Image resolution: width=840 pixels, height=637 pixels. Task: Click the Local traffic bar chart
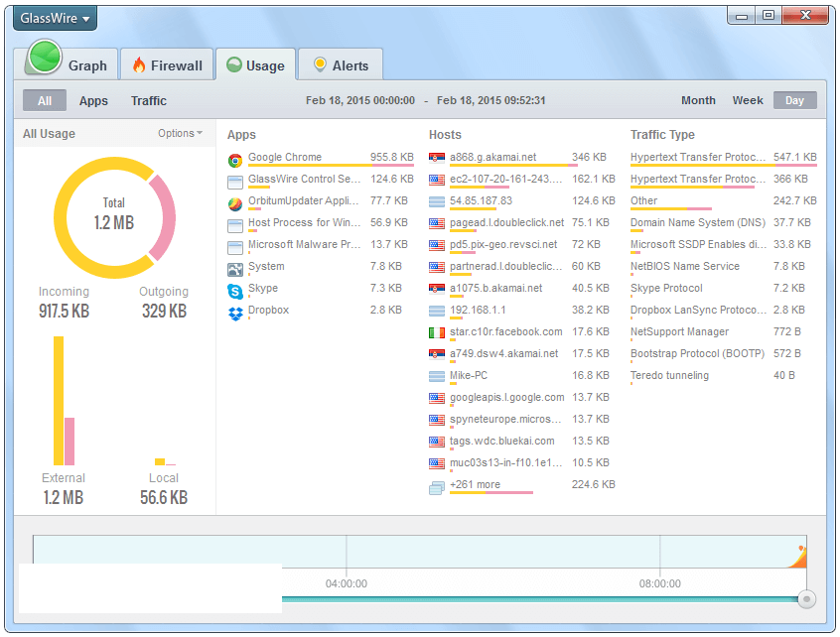pyautogui.click(x=165, y=461)
